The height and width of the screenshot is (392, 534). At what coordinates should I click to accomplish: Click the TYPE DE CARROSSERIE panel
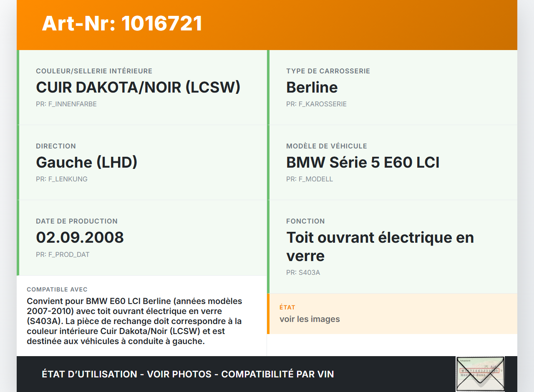392,88
